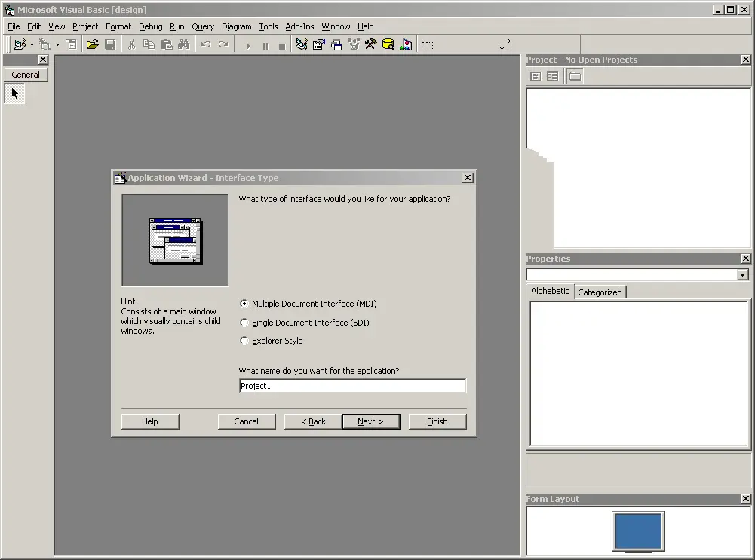Open the Window menu
755x560 pixels.
point(336,26)
